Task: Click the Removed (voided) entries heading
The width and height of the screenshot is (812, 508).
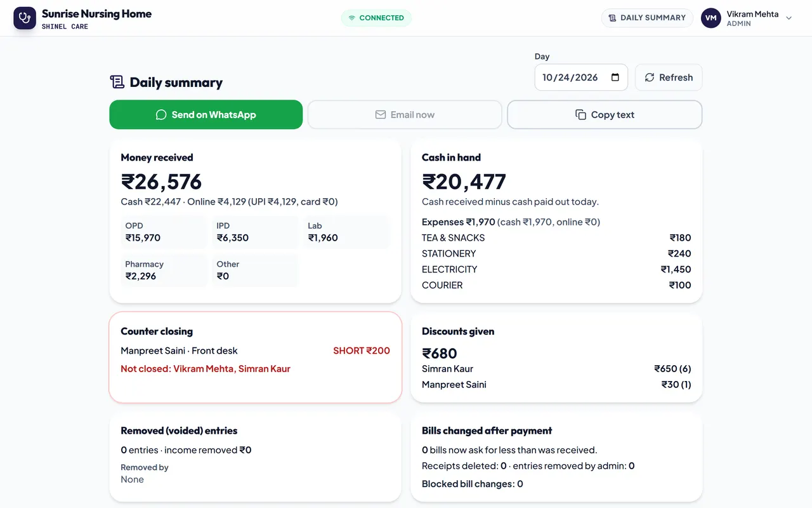Action: click(x=179, y=431)
